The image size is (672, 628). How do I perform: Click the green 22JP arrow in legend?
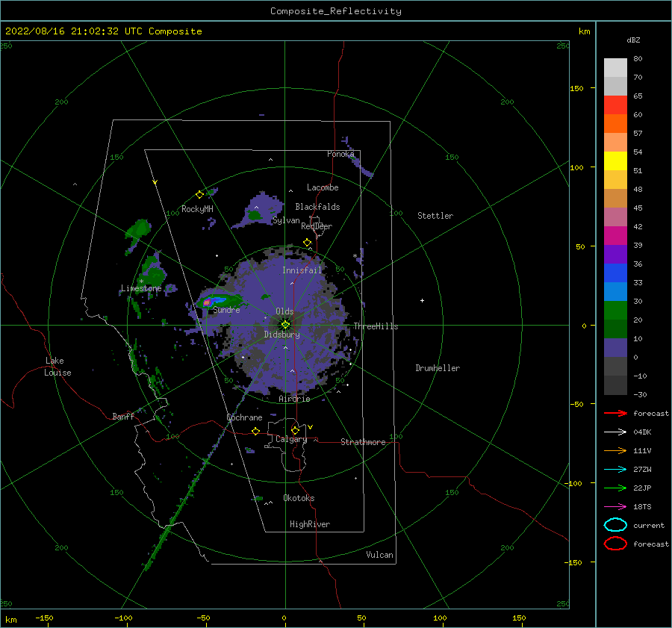pyautogui.click(x=615, y=488)
